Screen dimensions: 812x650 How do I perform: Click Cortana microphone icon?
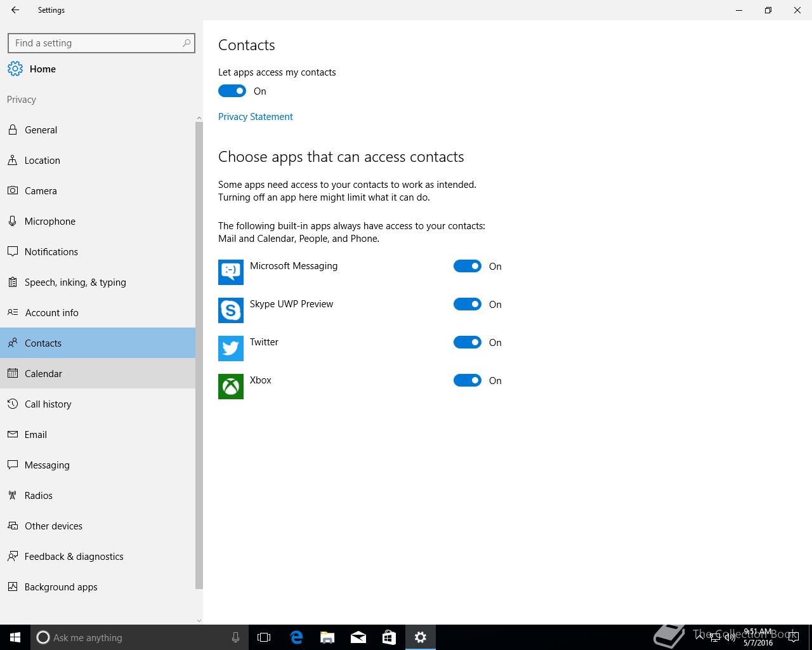pos(235,637)
